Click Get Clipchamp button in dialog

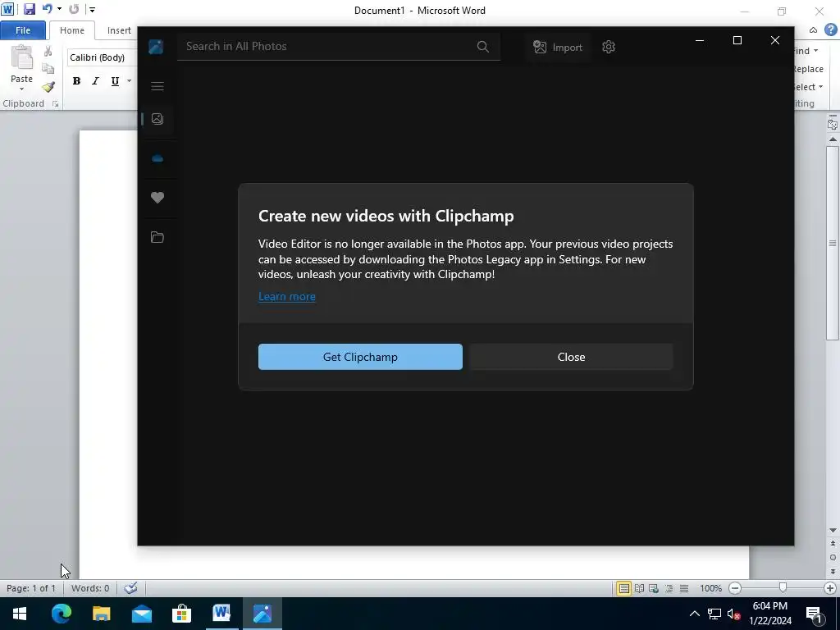click(x=360, y=357)
